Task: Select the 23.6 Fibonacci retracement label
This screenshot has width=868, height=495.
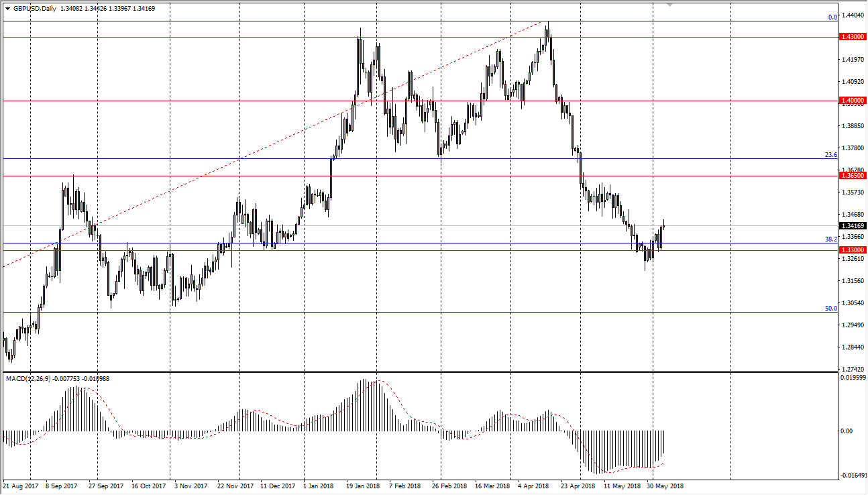Action: 830,155
